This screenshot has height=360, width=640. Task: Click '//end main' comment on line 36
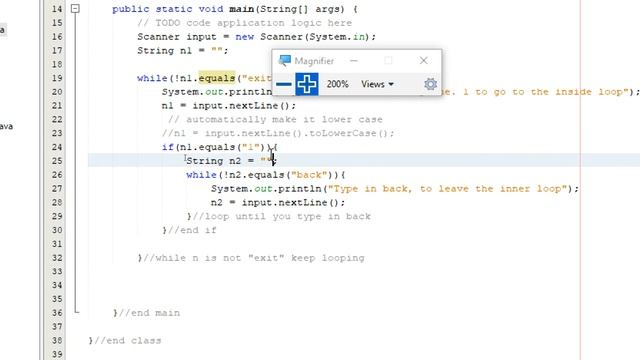(149, 313)
